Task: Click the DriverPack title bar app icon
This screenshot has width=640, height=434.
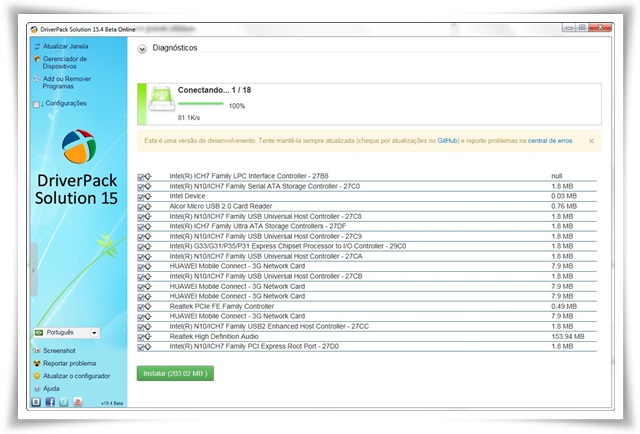Action: tap(34, 29)
